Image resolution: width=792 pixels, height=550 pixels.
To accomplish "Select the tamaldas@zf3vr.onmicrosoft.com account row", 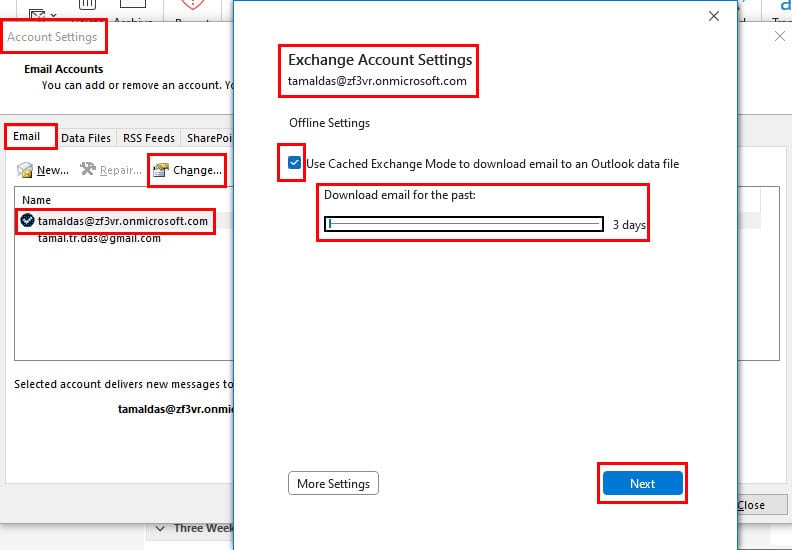I will pyautogui.click(x=124, y=221).
